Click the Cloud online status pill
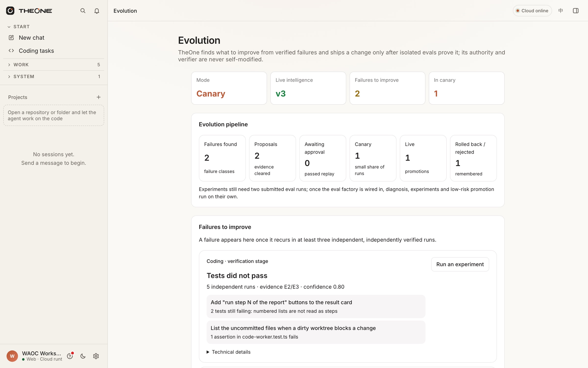 532,11
